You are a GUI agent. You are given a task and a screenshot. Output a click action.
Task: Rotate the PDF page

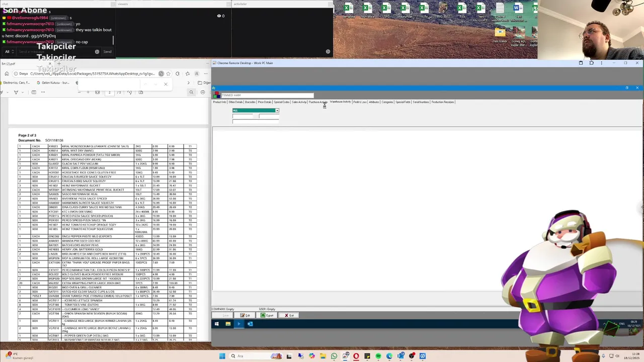click(129, 92)
